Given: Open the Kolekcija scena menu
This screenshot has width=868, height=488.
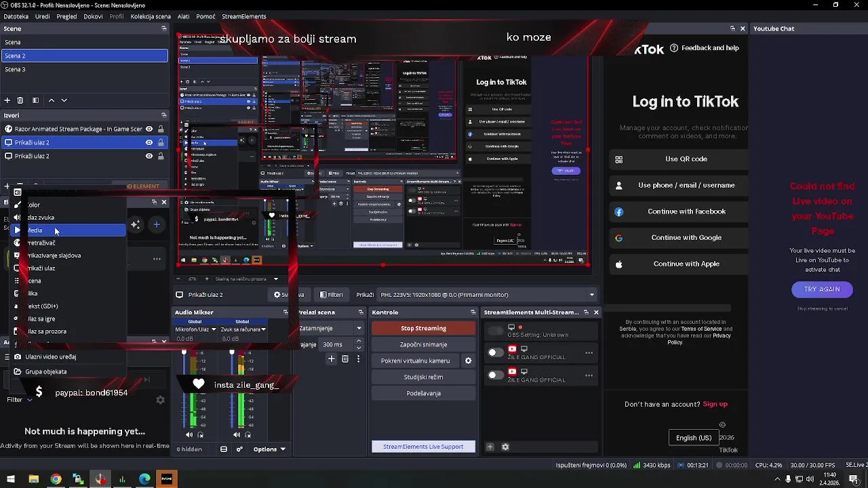Looking at the screenshot, I should [151, 16].
